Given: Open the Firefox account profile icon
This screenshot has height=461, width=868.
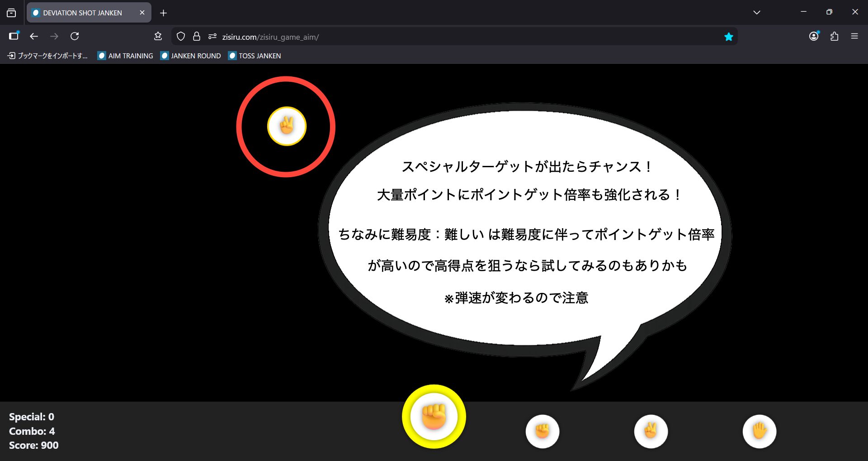Looking at the screenshot, I should click(814, 36).
